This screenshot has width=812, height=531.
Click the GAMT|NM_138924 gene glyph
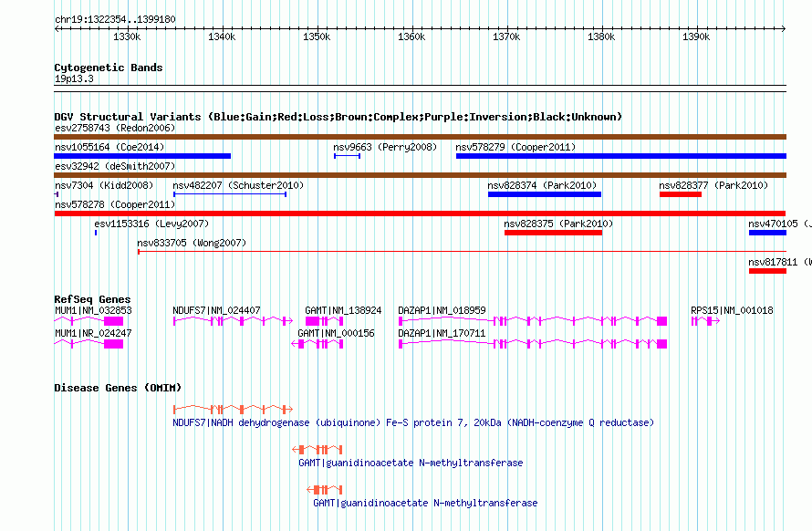pyautogui.click(x=324, y=321)
